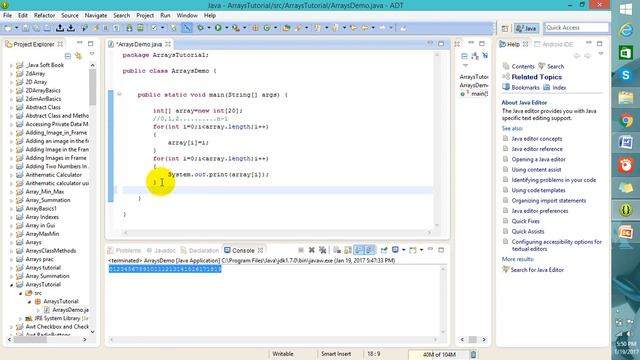Screen dimensions: 640x360
Task: Click Search for Java Editor link
Action: (x=537, y=270)
